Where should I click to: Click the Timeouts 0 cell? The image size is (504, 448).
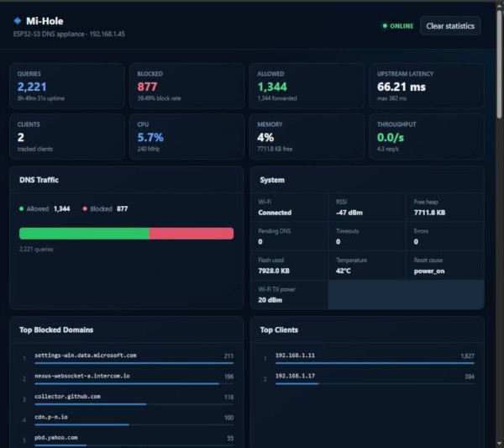[x=367, y=236]
